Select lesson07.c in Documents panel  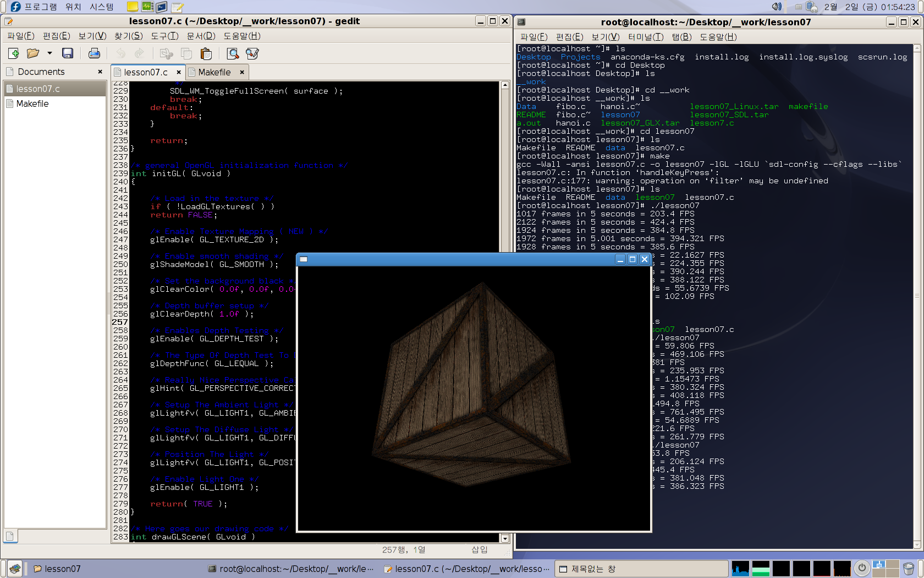[x=55, y=89]
